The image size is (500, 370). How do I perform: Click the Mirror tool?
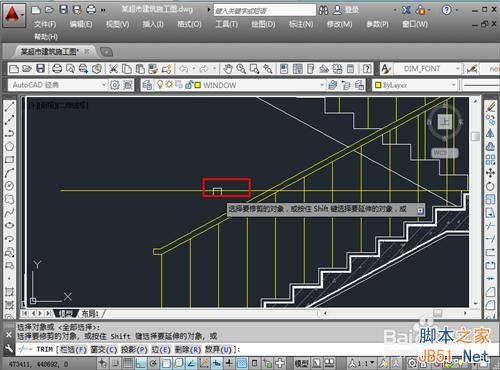tap(490, 133)
